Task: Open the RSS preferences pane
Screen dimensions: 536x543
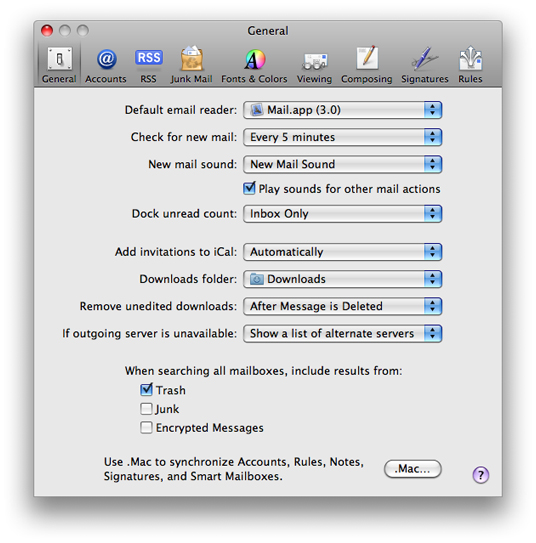Action: (149, 65)
